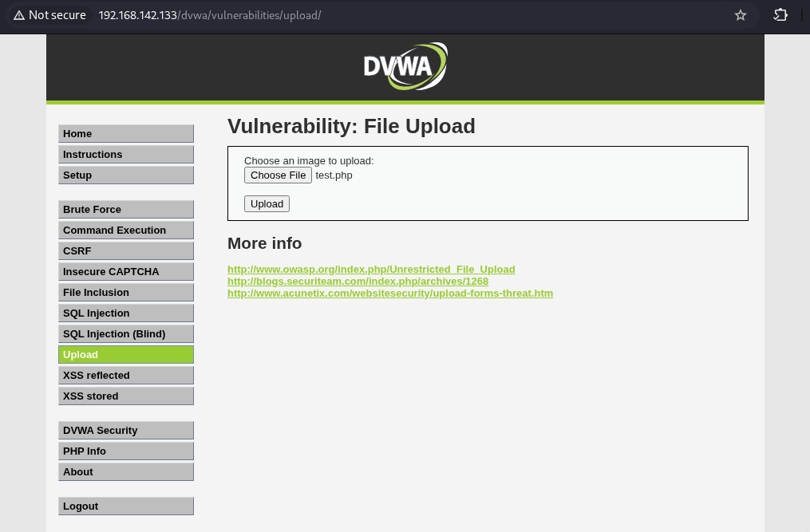Open the File Inclusion page

126,293
